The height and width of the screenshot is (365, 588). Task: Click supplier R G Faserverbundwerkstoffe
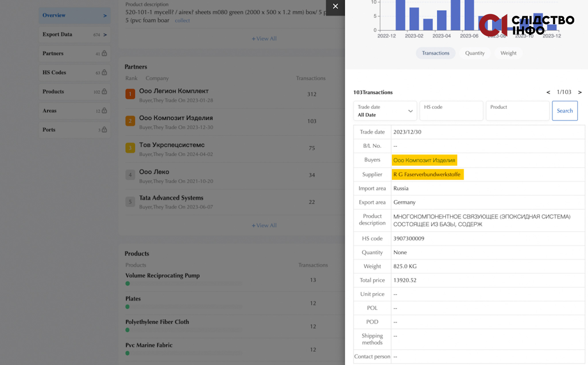point(428,174)
